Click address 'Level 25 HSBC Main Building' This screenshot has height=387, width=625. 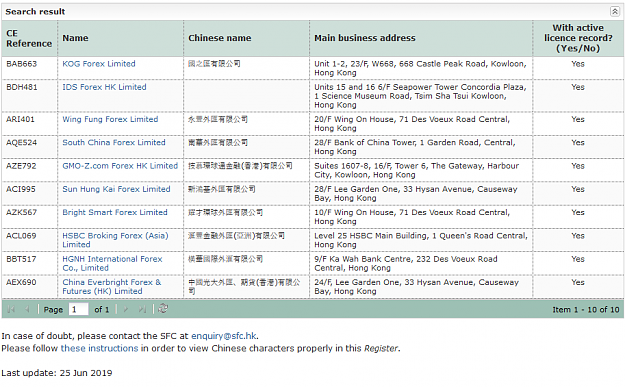(421, 240)
